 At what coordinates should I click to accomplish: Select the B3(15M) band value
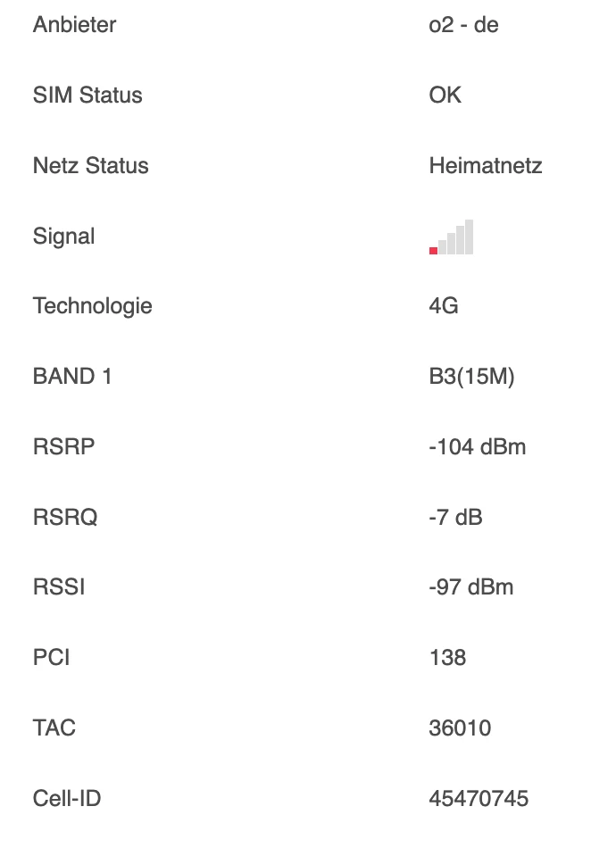pyautogui.click(x=471, y=377)
